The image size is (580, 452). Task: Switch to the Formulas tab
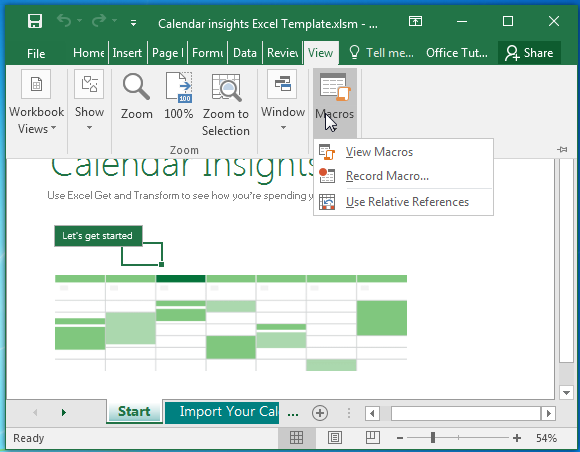pos(208,53)
